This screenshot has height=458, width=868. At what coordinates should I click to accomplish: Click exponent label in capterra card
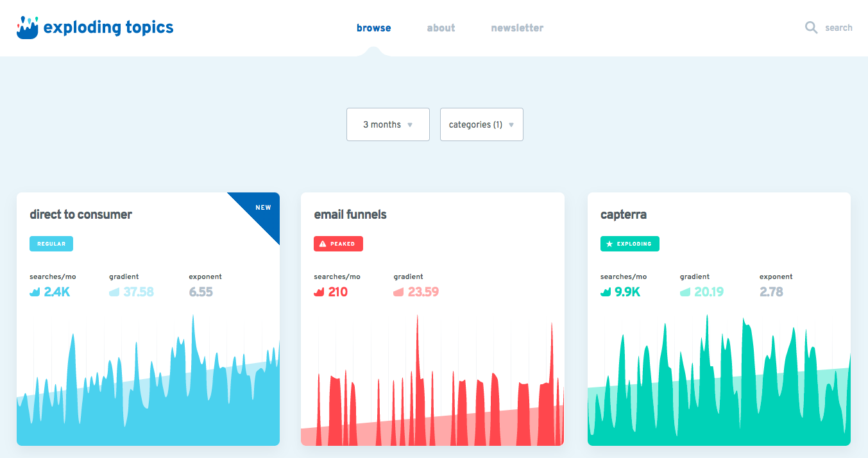pos(776,277)
